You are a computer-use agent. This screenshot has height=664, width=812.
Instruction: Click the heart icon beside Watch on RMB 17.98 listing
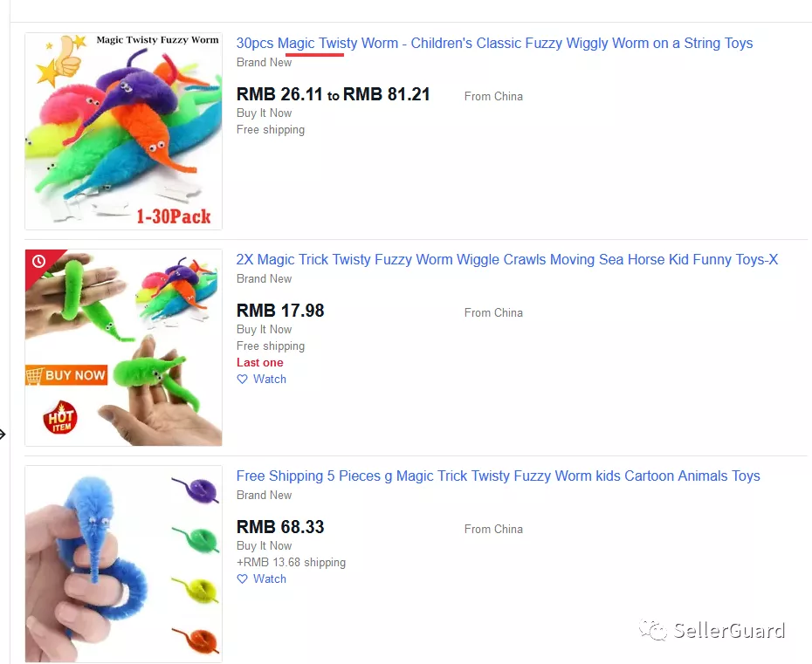[x=242, y=380]
